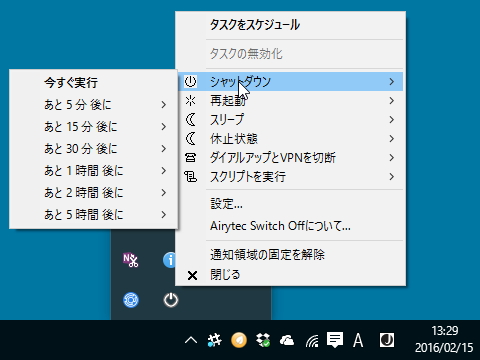Choose あと 2 時間 後に

[x=93, y=193]
